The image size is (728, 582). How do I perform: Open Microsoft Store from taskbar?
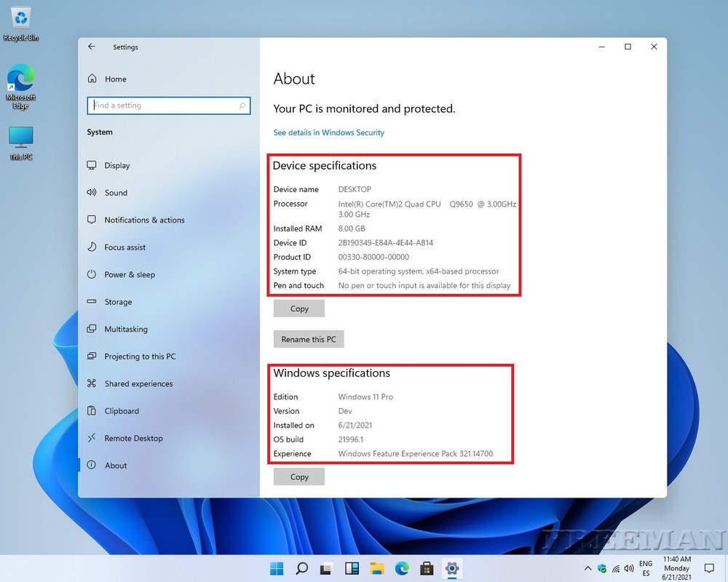pos(427,568)
